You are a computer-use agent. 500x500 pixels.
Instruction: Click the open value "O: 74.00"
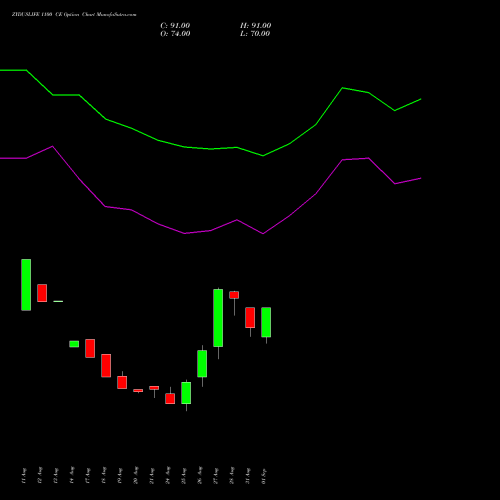tap(175, 34)
